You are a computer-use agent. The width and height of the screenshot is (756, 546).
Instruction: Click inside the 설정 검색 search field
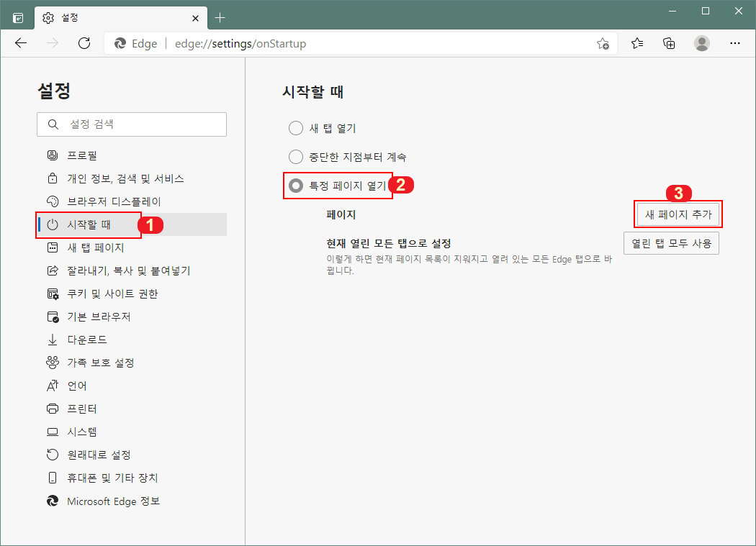132,124
